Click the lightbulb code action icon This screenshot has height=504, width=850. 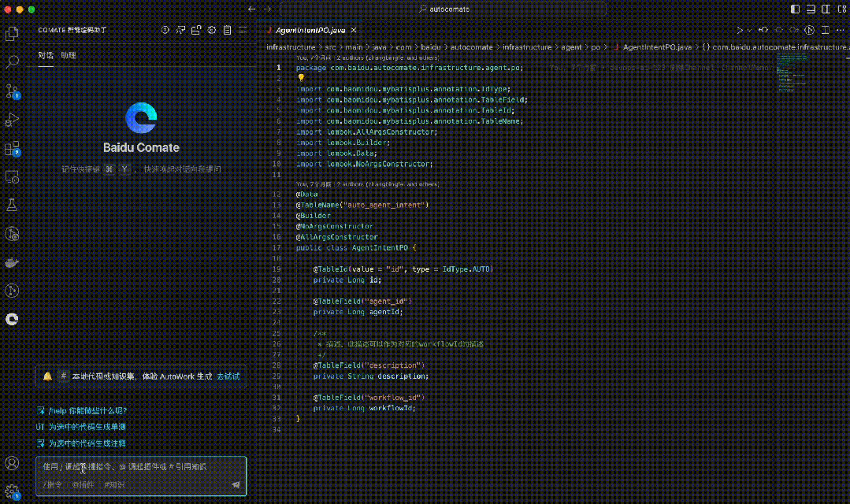pos(302,78)
